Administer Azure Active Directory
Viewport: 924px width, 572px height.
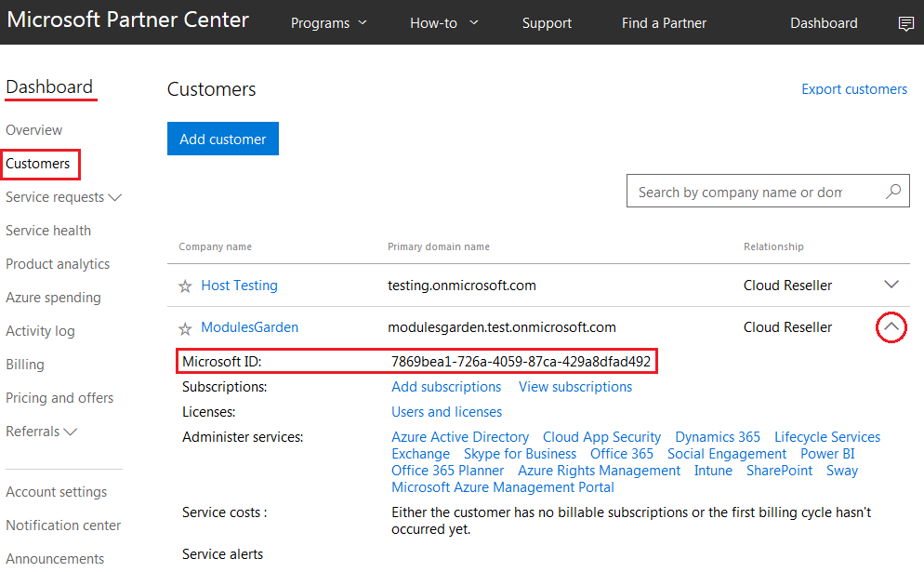pyautogui.click(x=460, y=437)
